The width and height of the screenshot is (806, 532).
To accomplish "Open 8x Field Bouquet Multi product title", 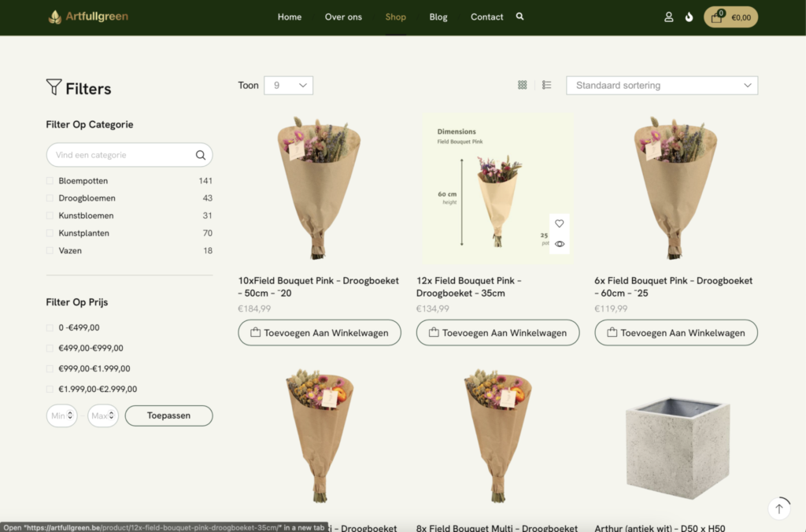I will pyautogui.click(x=497, y=527).
